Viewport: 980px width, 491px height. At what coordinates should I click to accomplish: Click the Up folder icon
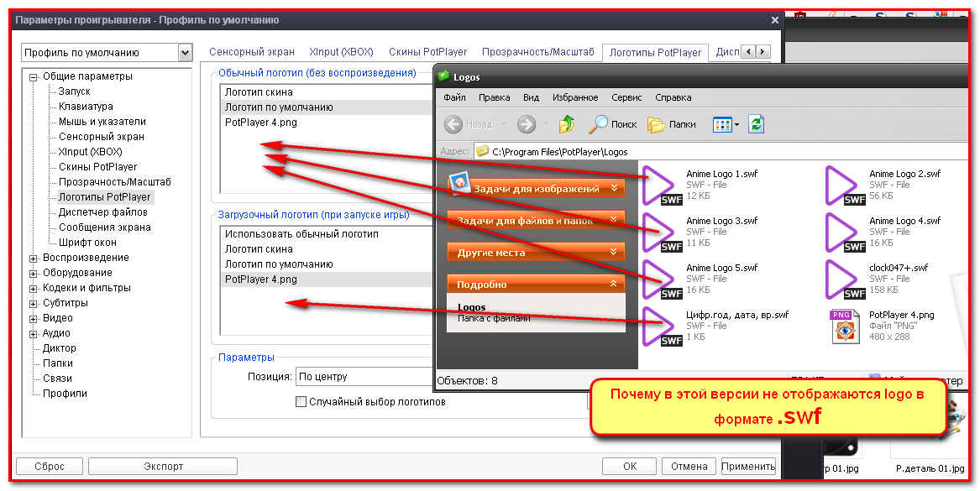click(x=567, y=124)
